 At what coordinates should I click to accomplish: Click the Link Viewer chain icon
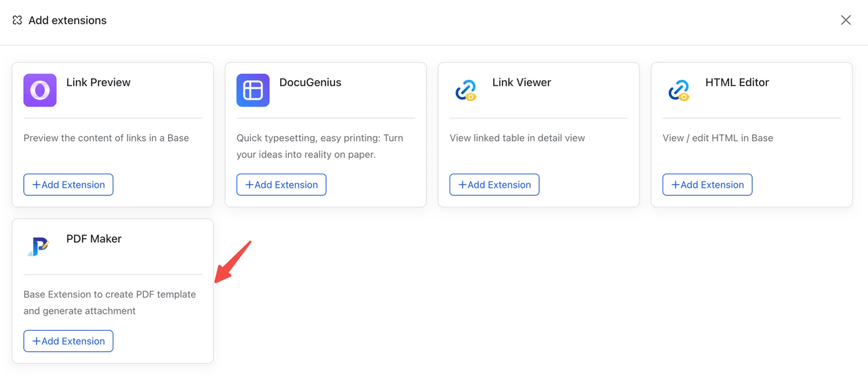coord(466,90)
